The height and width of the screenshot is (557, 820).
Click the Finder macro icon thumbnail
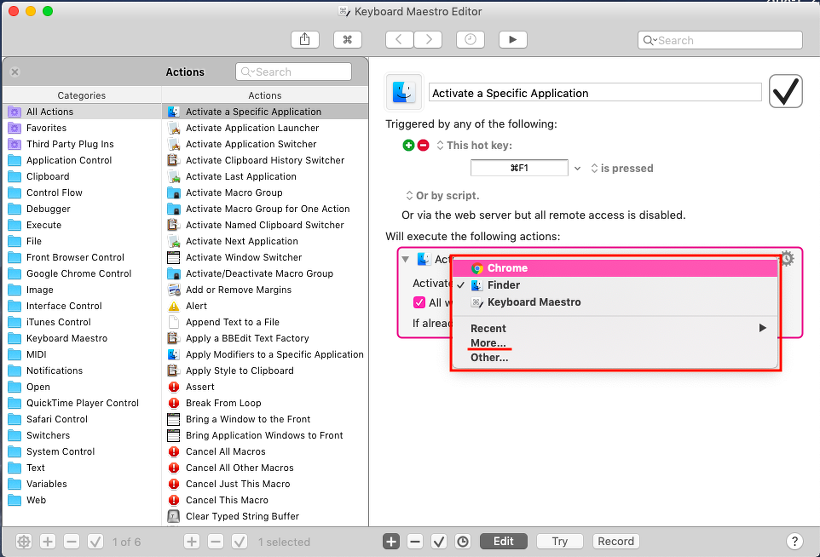404,92
